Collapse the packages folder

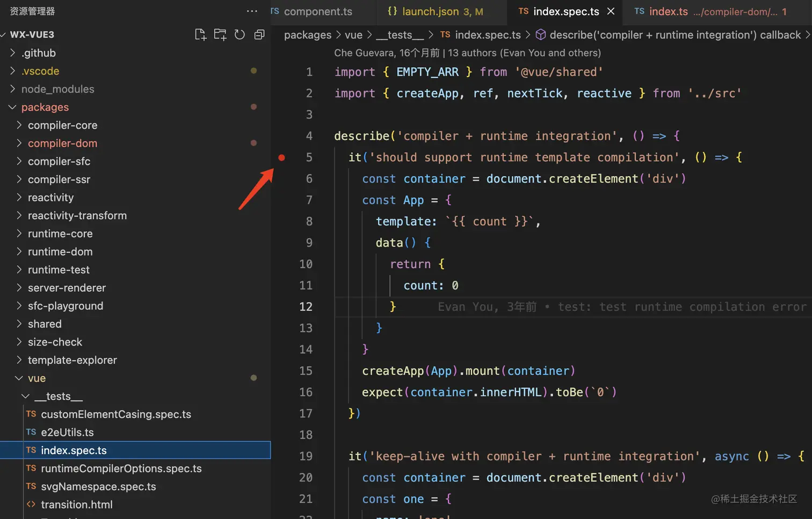[x=135, y=107]
